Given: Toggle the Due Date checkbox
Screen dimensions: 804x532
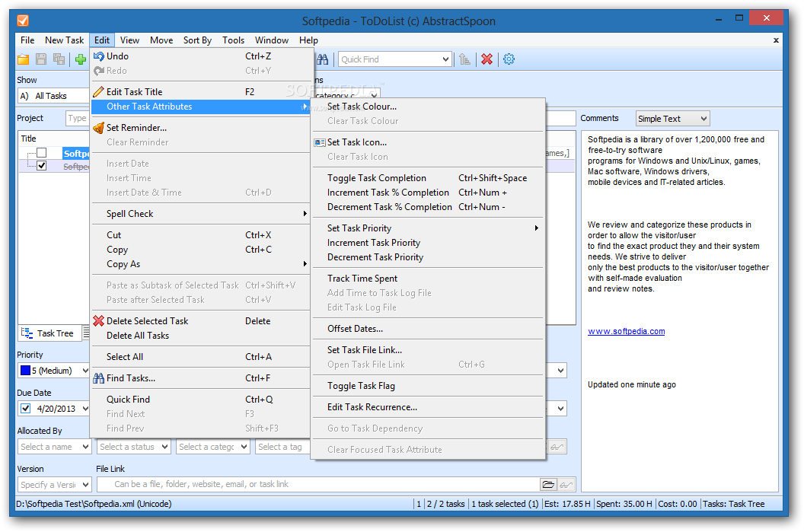Looking at the screenshot, I should tap(26, 409).
